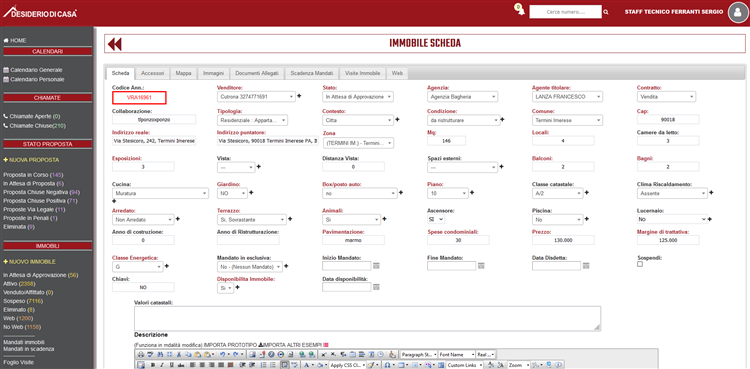
Task: Click the double-arrow back icon
Action: click(115, 44)
